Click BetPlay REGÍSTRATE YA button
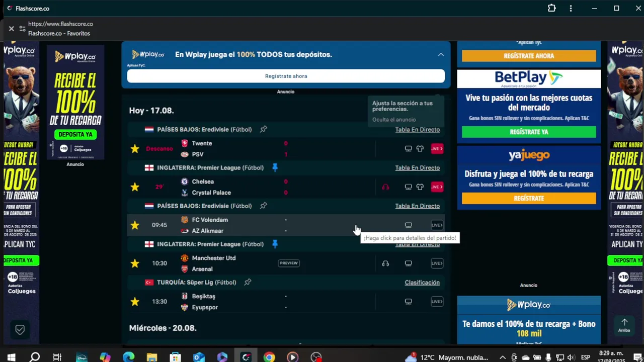Viewport: 644px width, 362px height. coord(529,132)
